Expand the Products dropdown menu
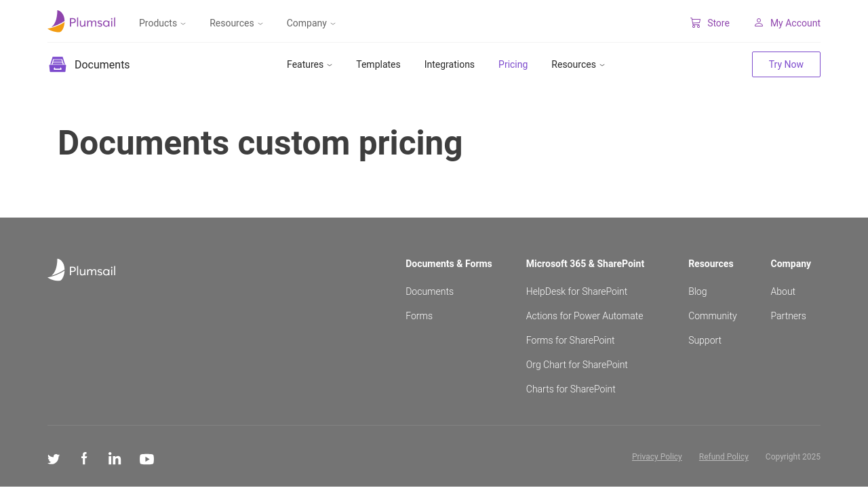Image resolution: width=868 pixels, height=488 pixels. 162,23
